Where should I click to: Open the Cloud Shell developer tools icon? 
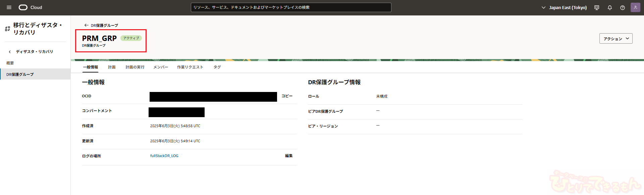(597, 7)
